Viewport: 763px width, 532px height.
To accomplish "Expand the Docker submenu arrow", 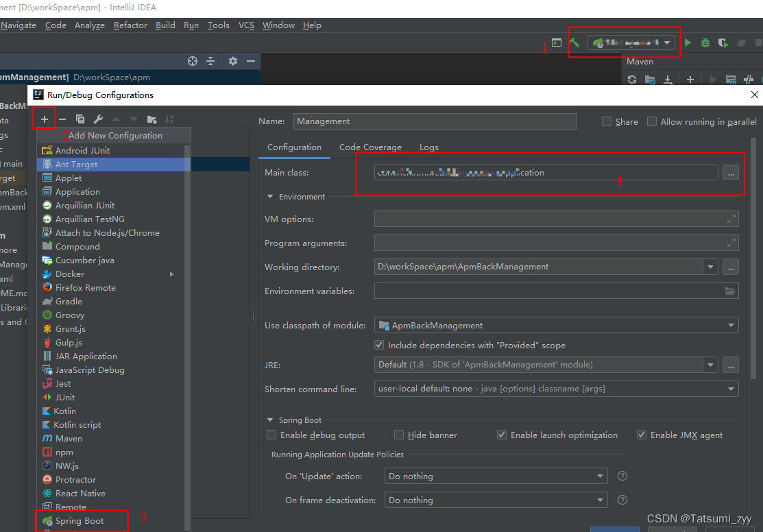I will point(172,274).
